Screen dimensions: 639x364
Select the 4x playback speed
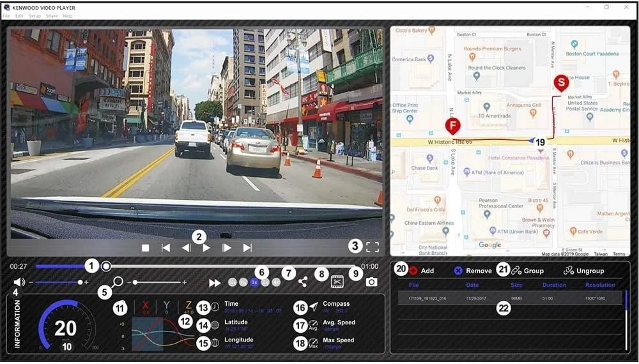(x=276, y=282)
